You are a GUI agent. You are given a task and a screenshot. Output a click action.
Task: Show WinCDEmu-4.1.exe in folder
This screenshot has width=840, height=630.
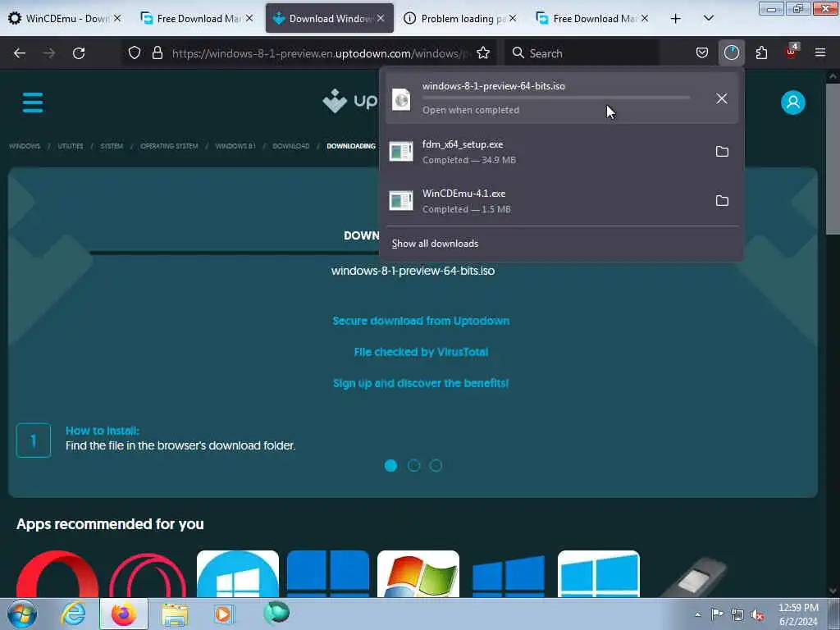(722, 201)
